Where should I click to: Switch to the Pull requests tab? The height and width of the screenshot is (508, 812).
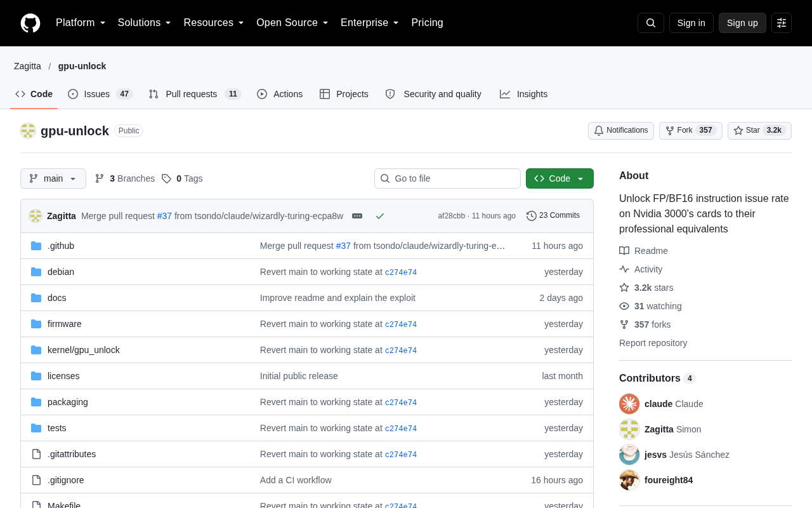pos(195,94)
